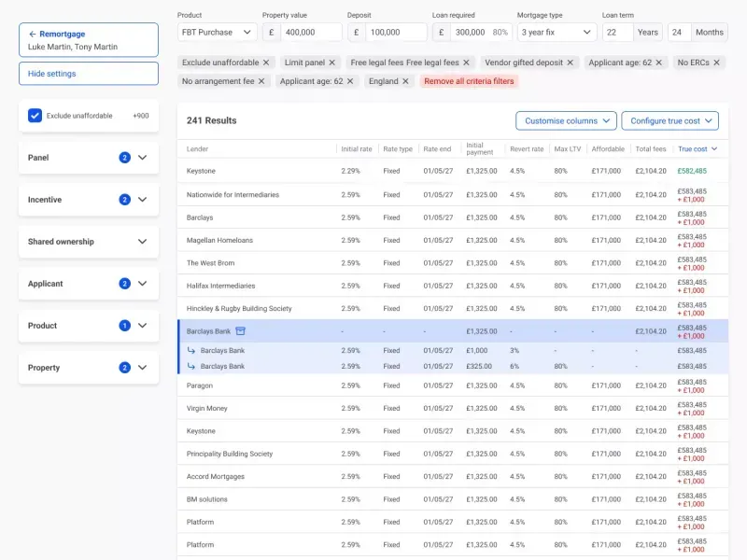Select the Nationwide for Intermediaries row
Screen dimensions: 747x560
point(453,194)
